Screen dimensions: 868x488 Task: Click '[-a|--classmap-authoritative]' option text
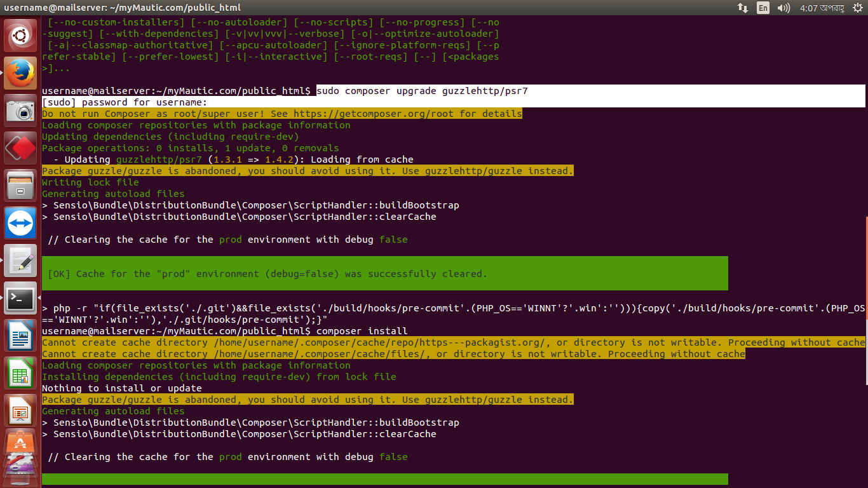[130, 45]
